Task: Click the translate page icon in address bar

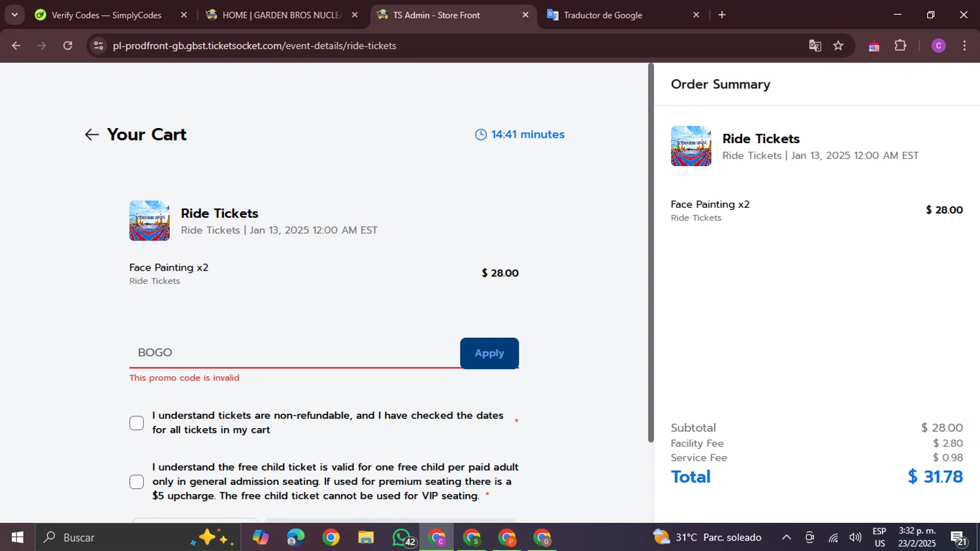Action: tap(815, 46)
